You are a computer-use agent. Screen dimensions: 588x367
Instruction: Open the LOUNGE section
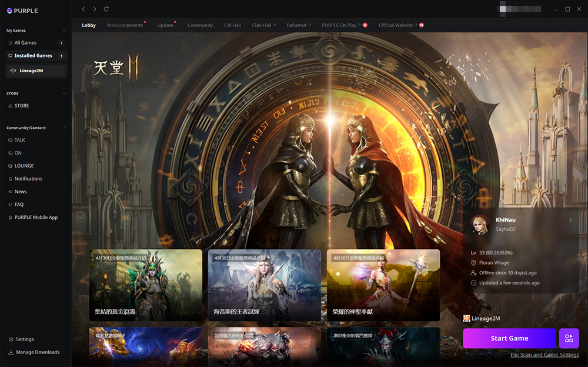pos(24,166)
